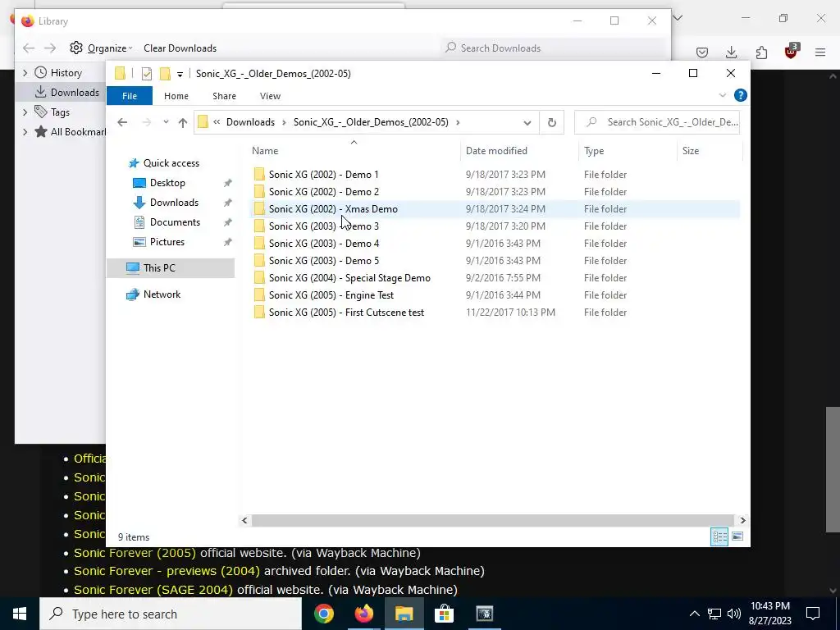Expand the address bar history dropdown
This screenshot has width=840, height=630.
pyautogui.click(x=527, y=123)
